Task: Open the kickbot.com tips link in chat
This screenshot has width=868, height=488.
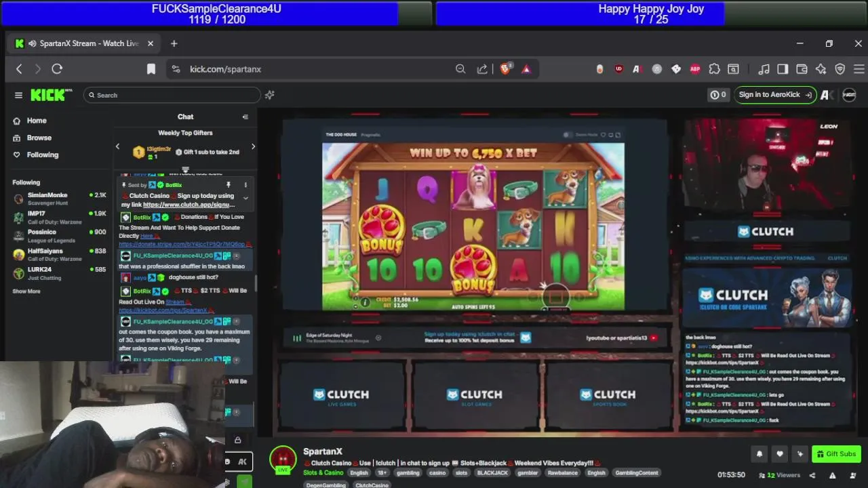Action: (x=163, y=310)
